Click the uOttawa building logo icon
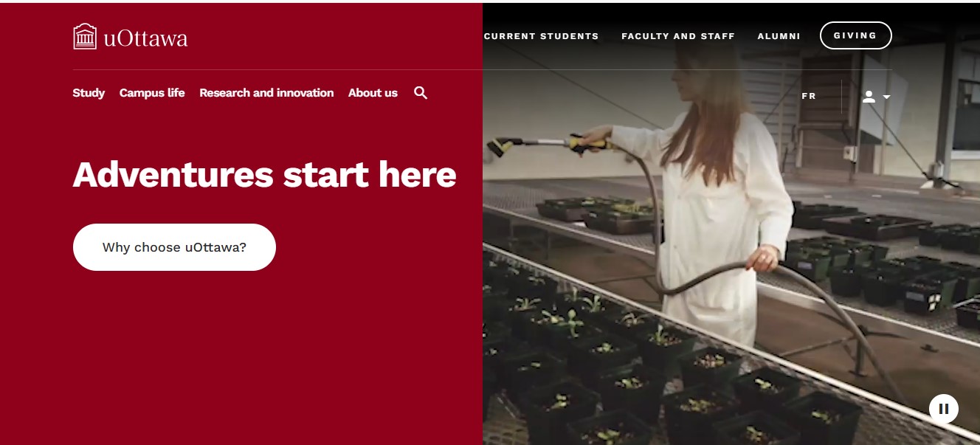Viewport: 980px width, 445px height. [x=85, y=36]
